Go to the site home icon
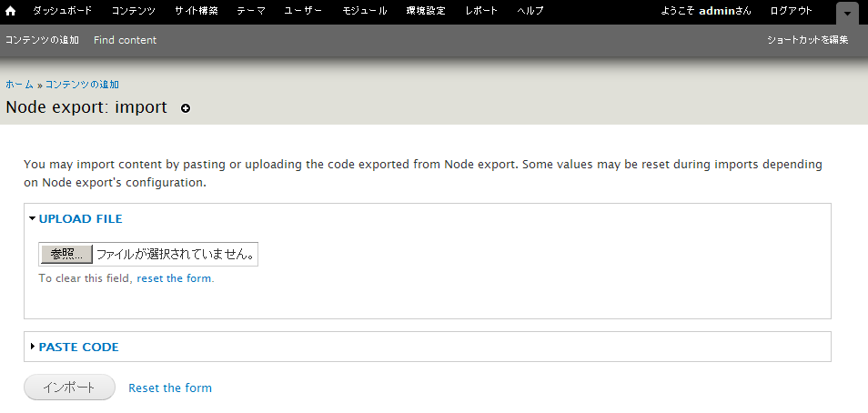 (x=11, y=11)
